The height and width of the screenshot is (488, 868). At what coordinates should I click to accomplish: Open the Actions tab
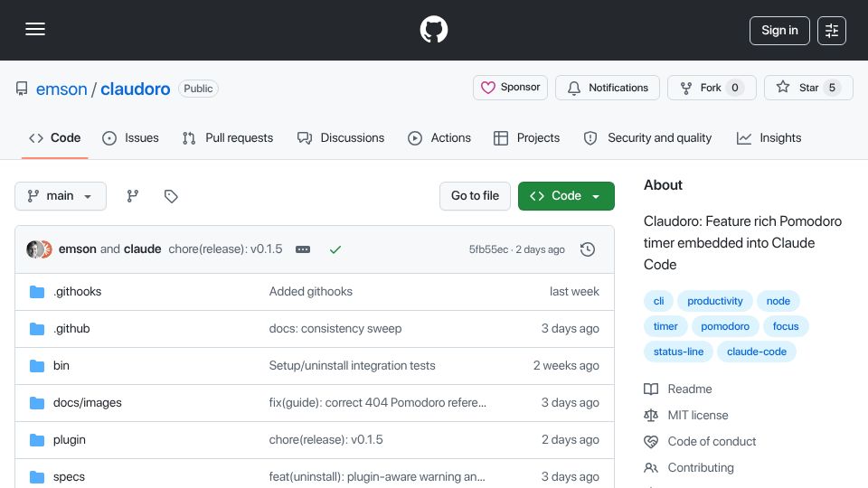click(x=439, y=137)
